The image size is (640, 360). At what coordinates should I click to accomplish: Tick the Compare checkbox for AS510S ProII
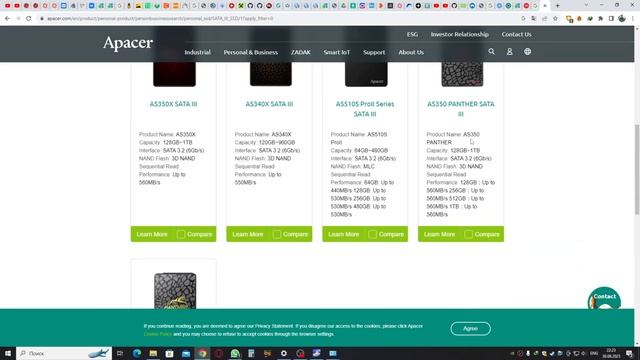[373, 234]
